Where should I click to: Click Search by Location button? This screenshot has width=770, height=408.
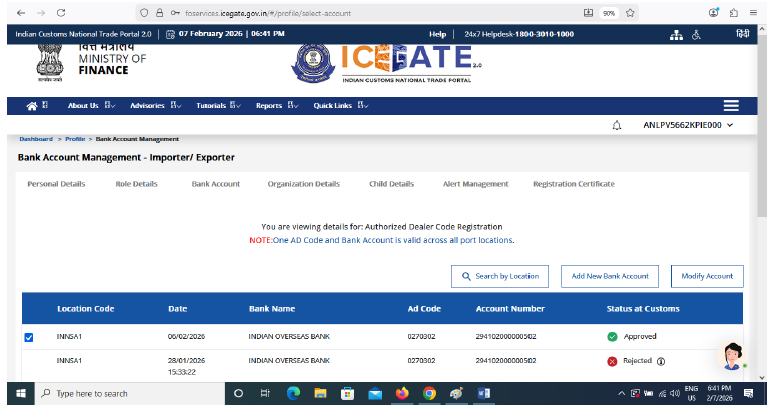pos(500,276)
